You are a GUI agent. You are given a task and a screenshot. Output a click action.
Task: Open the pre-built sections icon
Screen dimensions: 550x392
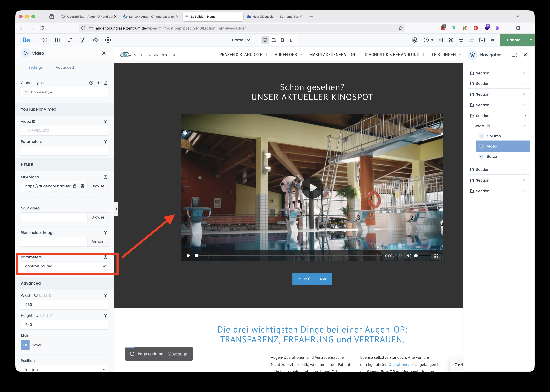coord(57,40)
